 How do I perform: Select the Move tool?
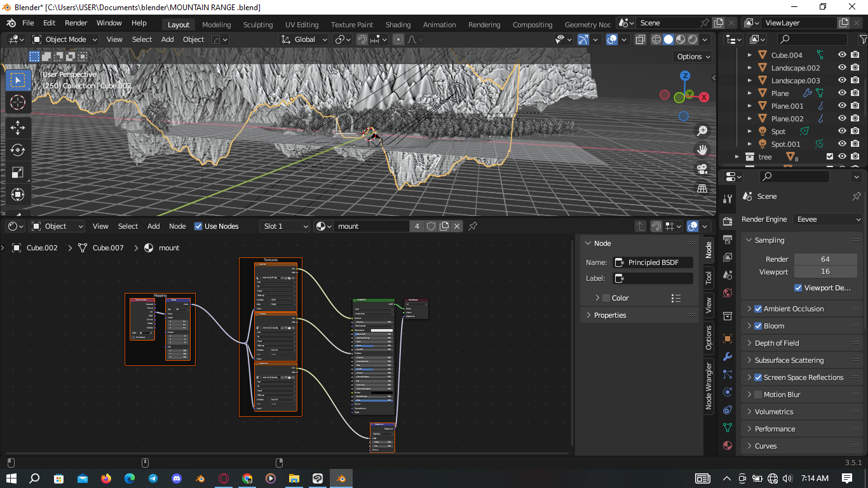(18, 128)
